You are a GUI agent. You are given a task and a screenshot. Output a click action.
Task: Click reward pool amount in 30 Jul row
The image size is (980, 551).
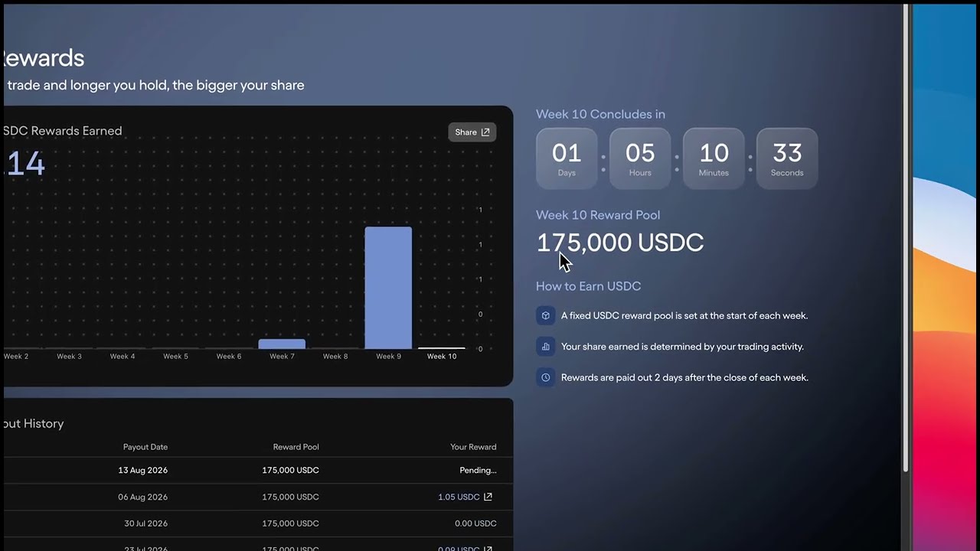(x=291, y=523)
